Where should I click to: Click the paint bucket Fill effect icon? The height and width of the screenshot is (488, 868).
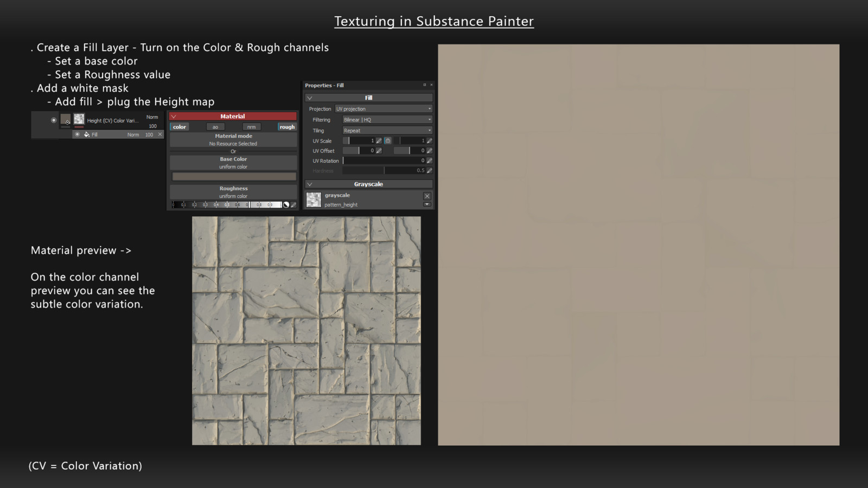[x=87, y=134]
